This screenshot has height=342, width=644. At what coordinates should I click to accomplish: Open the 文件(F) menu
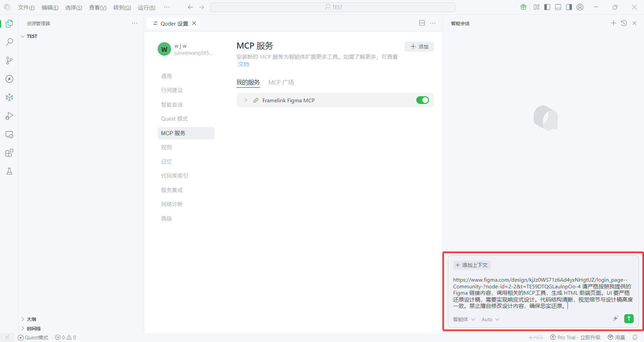pos(26,7)
